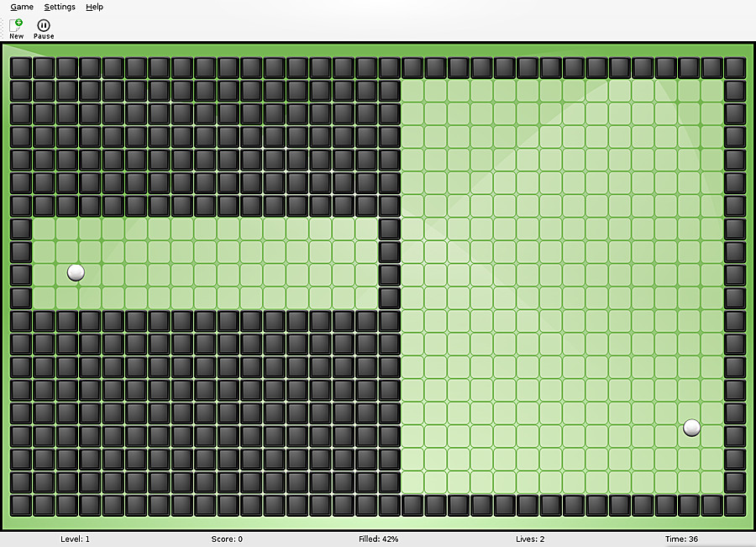Click the 'Score: 0' status text
This screenshot has height=547, width=756.
point(227,539)
